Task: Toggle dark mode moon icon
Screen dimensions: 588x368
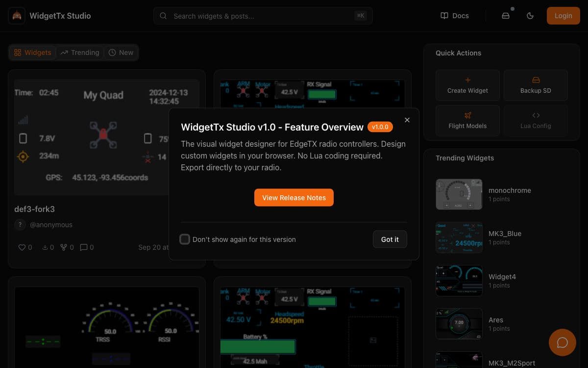Action: [530, 16]
